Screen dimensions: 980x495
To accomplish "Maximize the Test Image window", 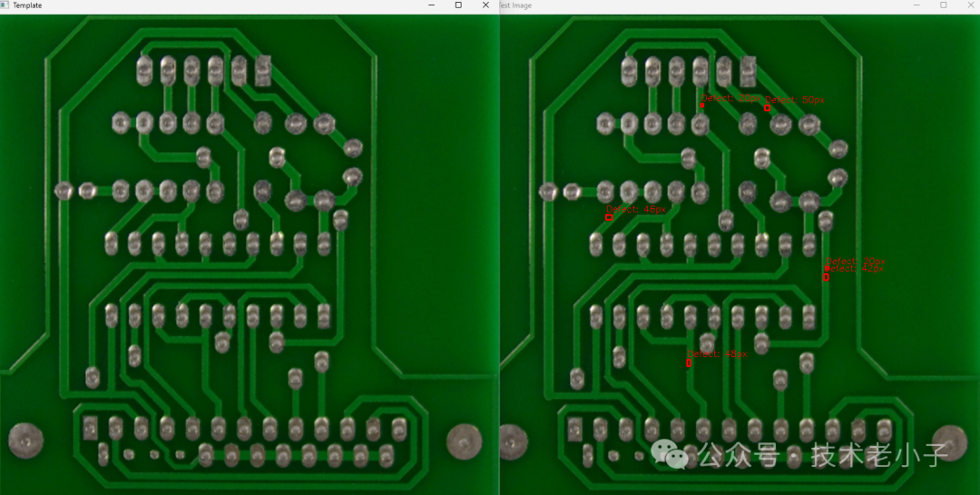I will point(943,5).
